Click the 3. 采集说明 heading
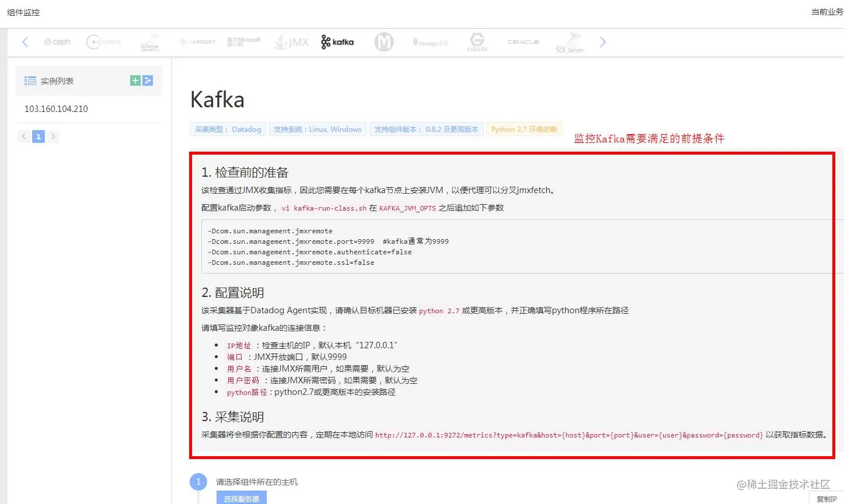The image size is (844, 504). point(233,417)
